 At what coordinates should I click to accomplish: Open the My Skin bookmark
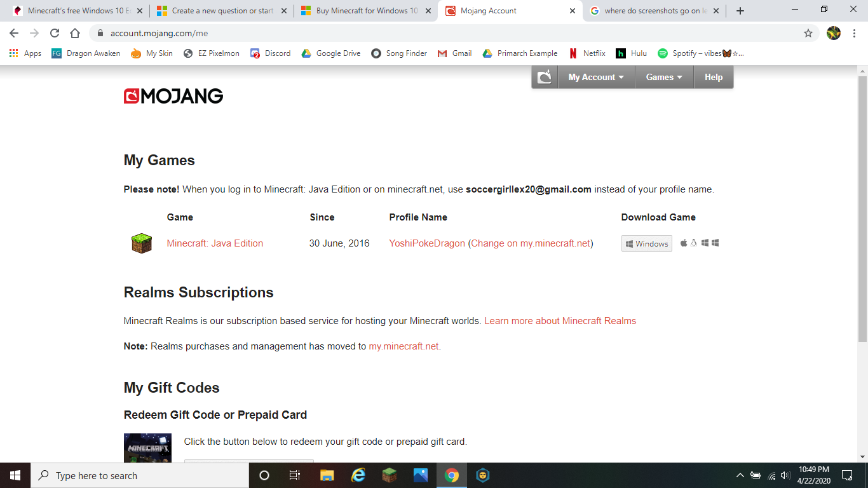[x=152, y=53]
